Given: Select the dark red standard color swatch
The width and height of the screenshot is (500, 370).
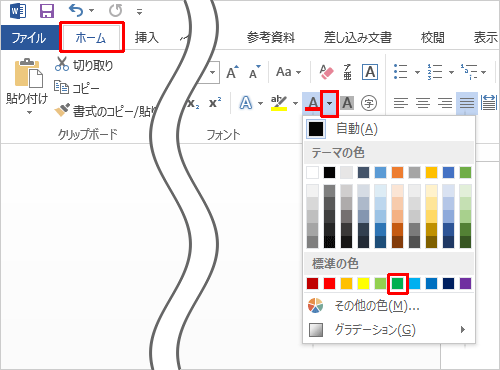Looking at the screenshot, I should coord(312,283).
